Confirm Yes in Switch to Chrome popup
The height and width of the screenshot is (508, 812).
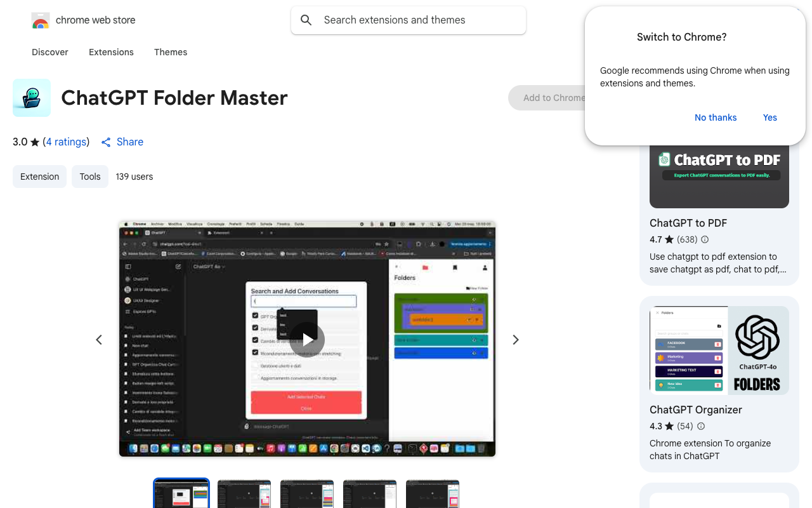(x=770, y=117)
